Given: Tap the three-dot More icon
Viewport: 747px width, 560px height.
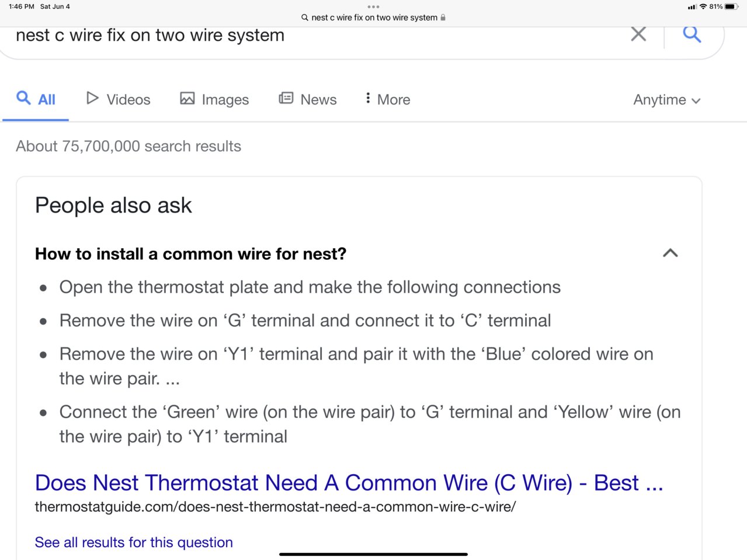Looking at the screenshot, I should pos(367,98).
